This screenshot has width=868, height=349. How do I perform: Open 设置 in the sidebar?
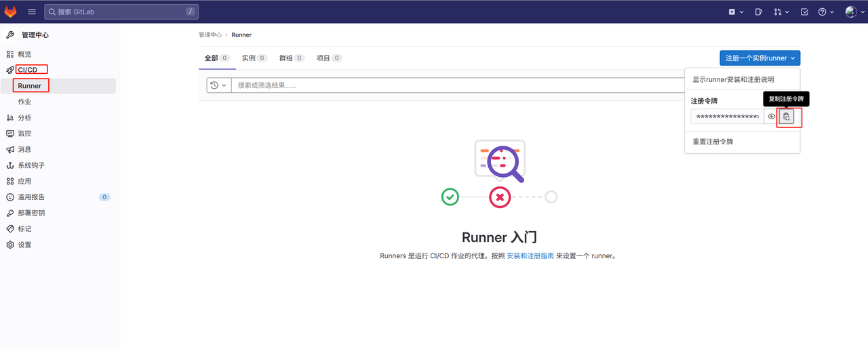24,245
